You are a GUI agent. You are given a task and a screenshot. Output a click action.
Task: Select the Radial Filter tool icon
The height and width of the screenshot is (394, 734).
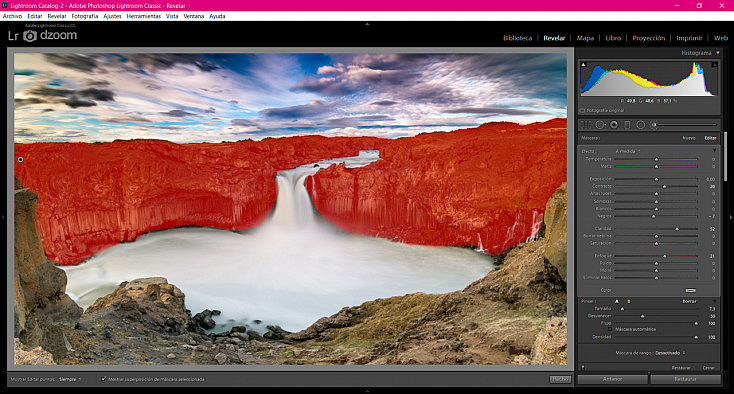(641, 125)
